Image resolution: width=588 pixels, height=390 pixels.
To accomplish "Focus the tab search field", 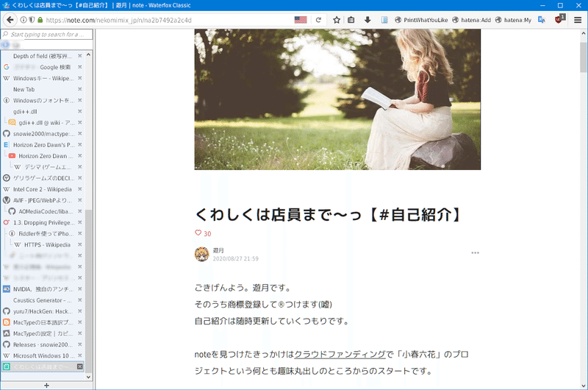I will click(x=47, y=34).
